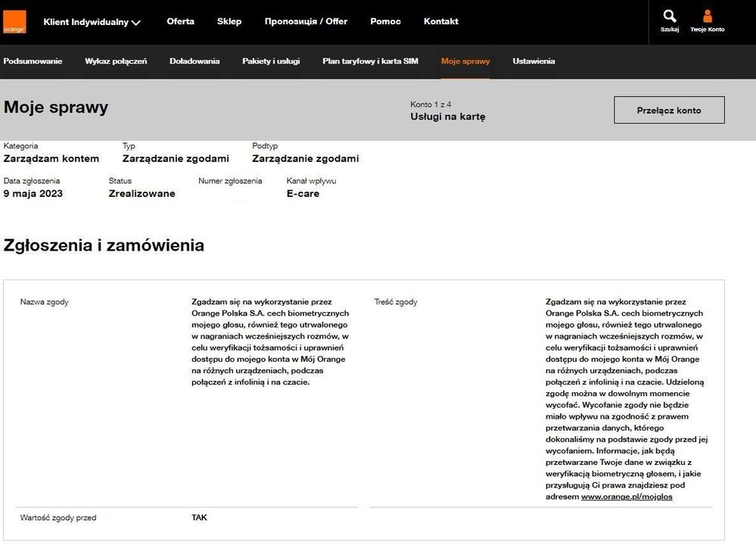Select Moje sprawy tab

(465, 61)
